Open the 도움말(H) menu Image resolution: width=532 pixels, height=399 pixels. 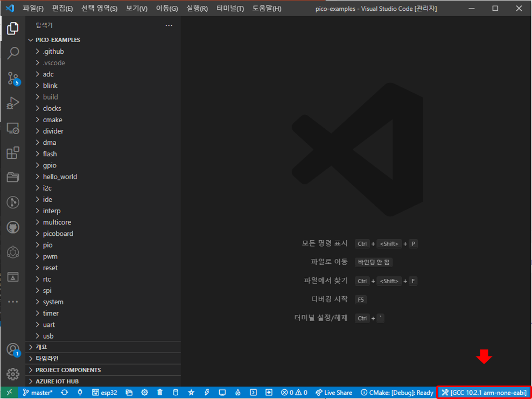(267, 9)
